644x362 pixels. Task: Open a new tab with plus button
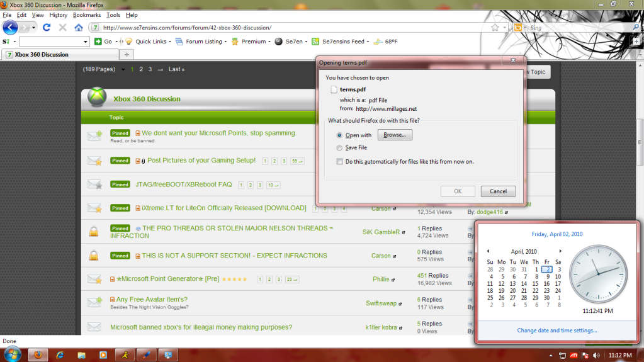(x=127, y=54)
